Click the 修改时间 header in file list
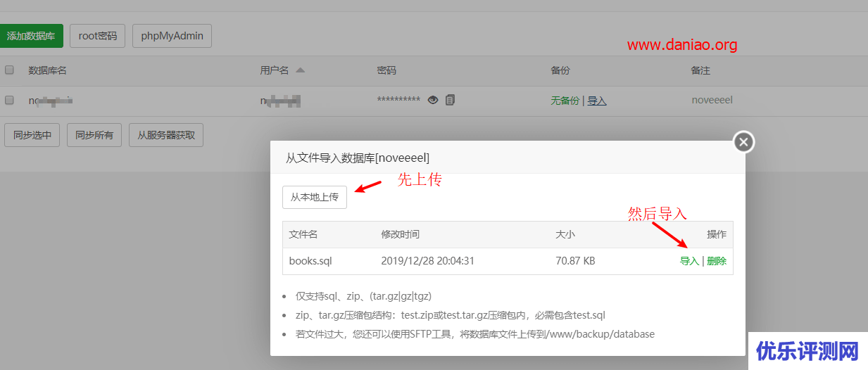Image resolution: width=868 pixels, height=370 pixels. (401, 234)
